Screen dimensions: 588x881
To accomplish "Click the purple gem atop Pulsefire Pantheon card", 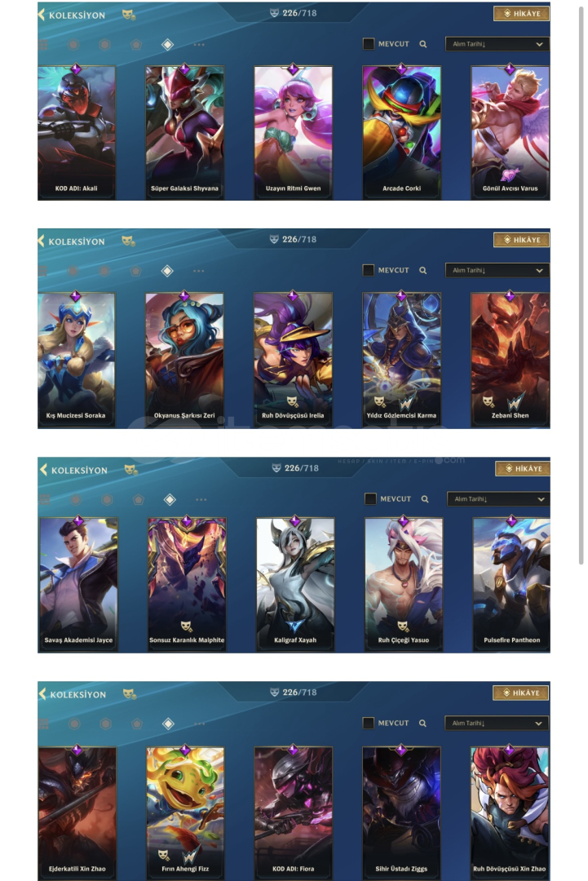I will tap(511, 520).
